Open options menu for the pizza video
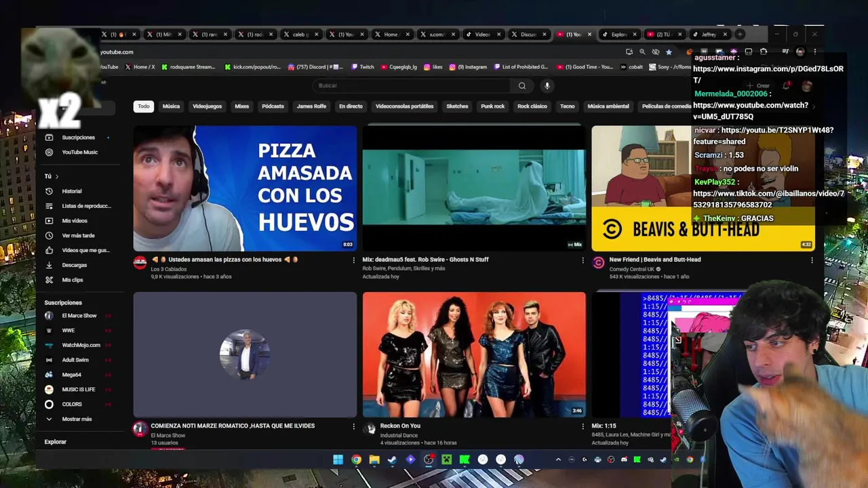Screen dimensions: 868x488 (x=353, y=260)
